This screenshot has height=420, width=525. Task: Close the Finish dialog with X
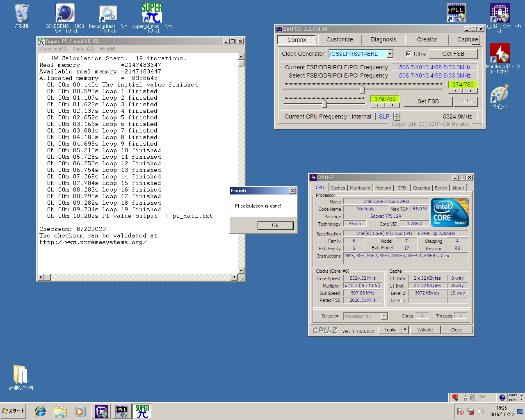[292, 191]
